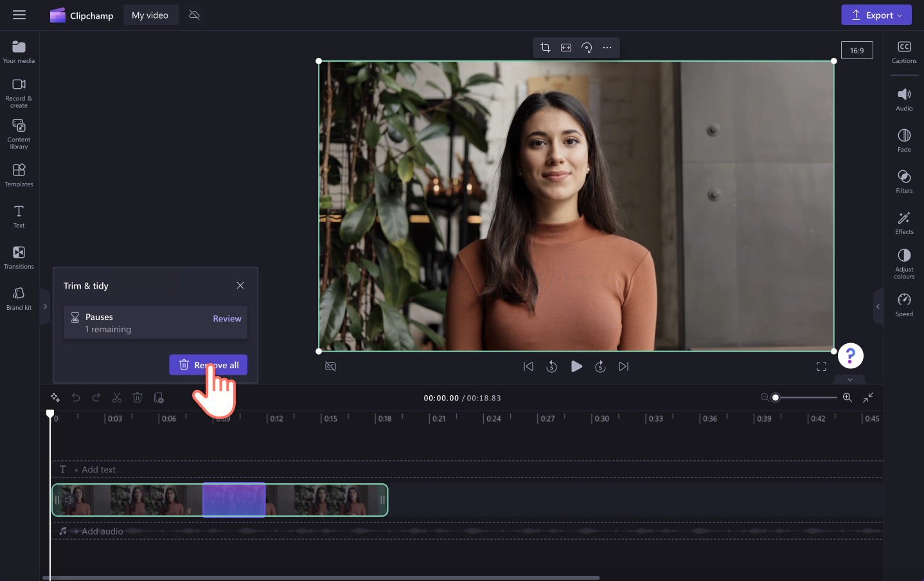Delete selected clip with trash icon
The image size is (924, 581).
(x=138, y=398)
